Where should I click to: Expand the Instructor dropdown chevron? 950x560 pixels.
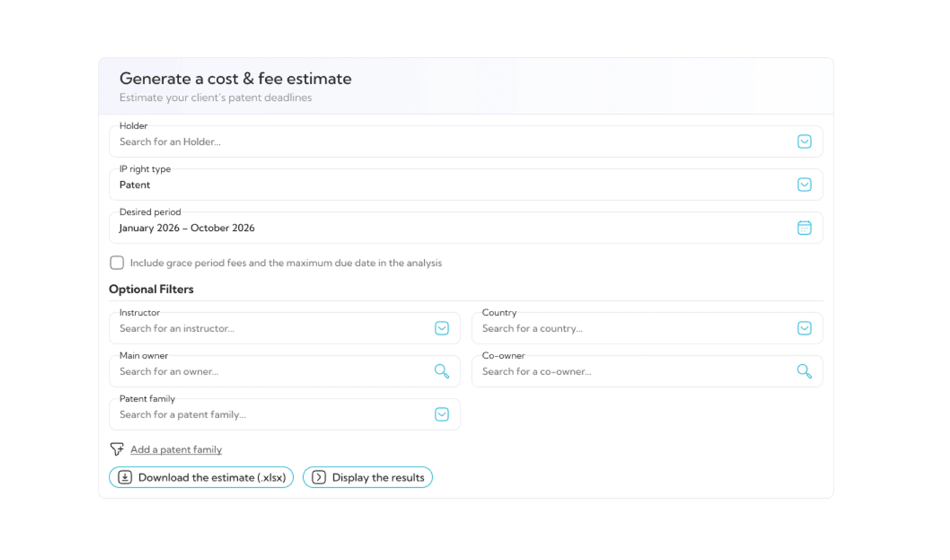click(442, 328)
